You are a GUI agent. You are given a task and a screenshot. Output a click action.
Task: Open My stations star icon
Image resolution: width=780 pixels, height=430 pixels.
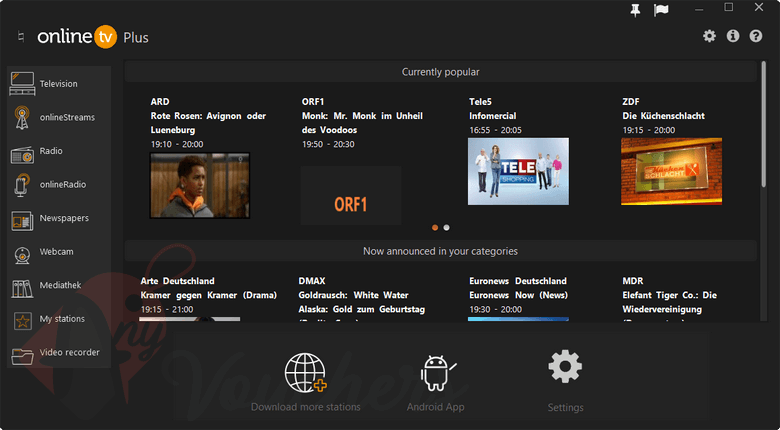22,320
